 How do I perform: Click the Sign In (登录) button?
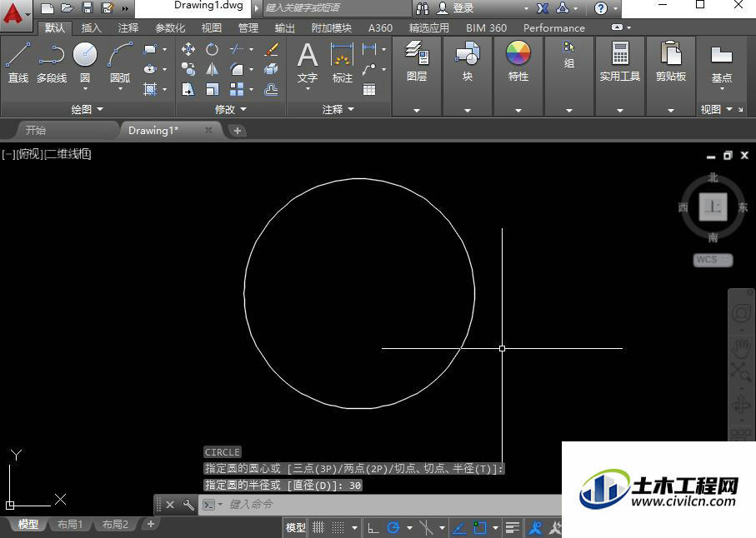[456, 7]
